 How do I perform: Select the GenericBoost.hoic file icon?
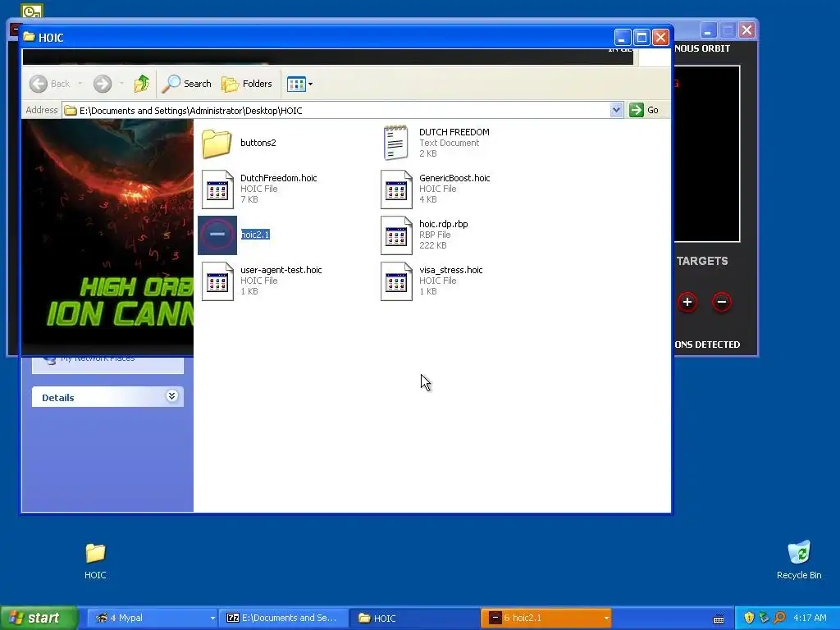(x=396, y=189)
